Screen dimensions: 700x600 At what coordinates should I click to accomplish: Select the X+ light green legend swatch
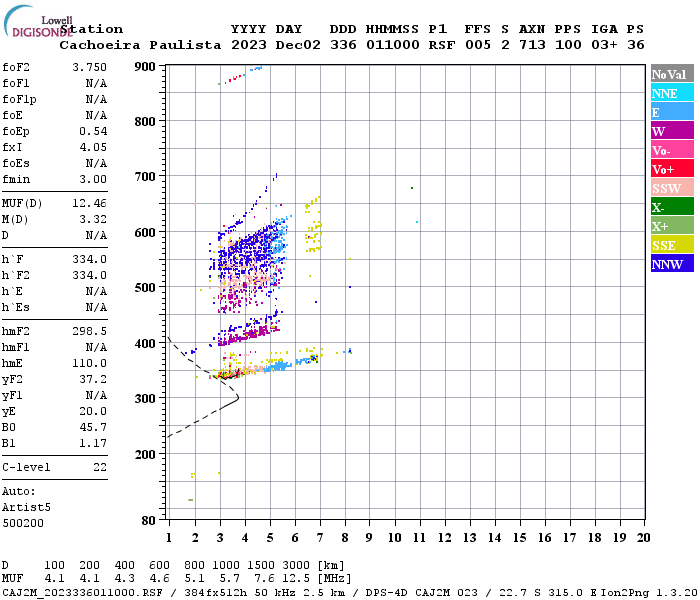point(672,225)
